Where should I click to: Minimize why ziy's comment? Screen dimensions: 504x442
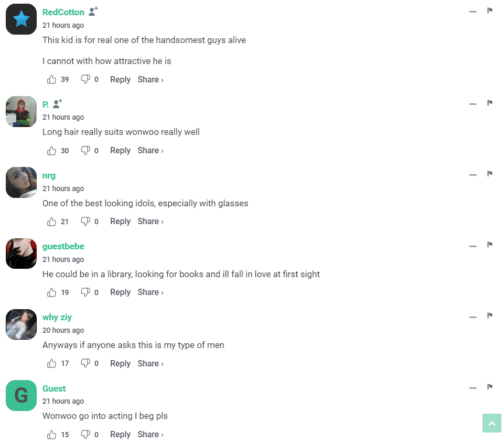[x=473, y=317]
